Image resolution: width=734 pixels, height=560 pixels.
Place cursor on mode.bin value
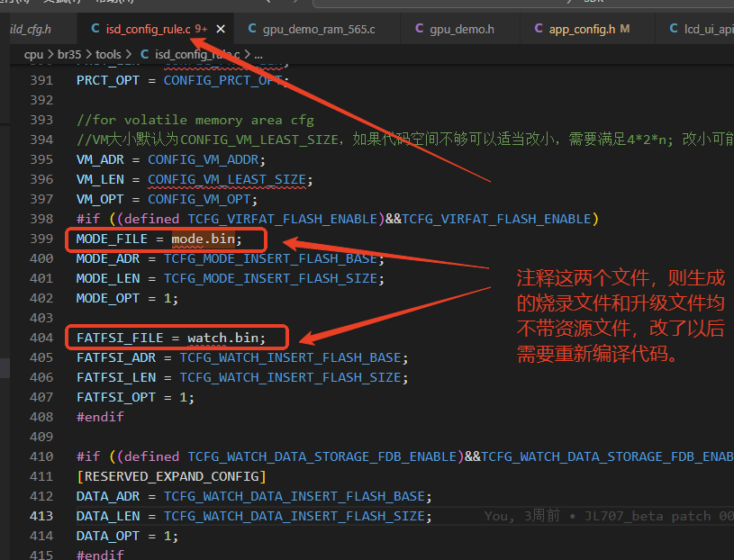[203, 239]
